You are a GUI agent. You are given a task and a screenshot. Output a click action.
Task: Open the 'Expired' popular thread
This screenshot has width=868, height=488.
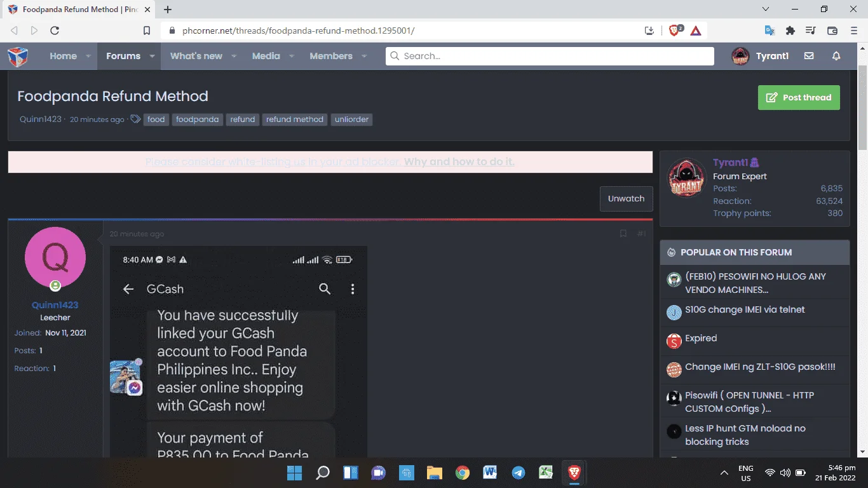(x=701, y=338)
